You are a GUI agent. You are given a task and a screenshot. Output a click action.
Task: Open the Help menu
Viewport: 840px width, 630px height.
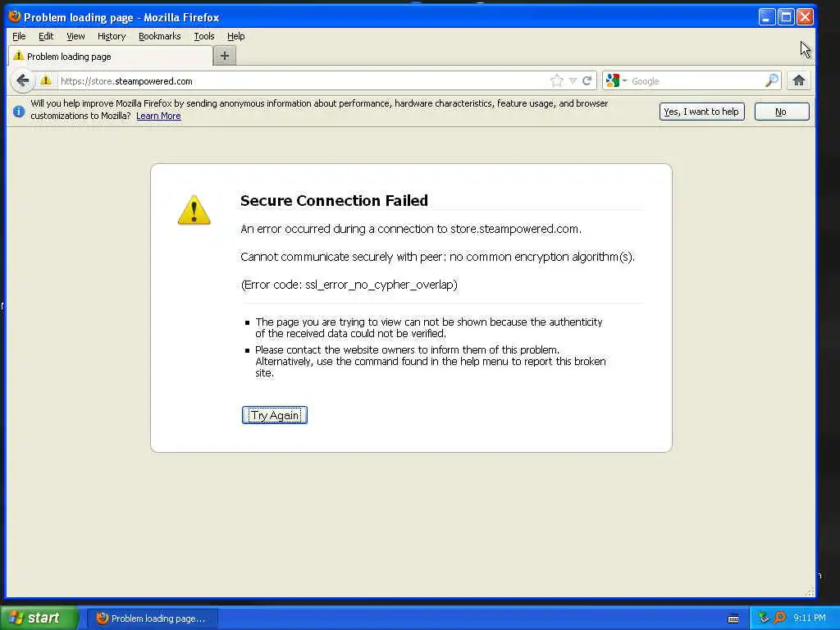pos(235,36)
